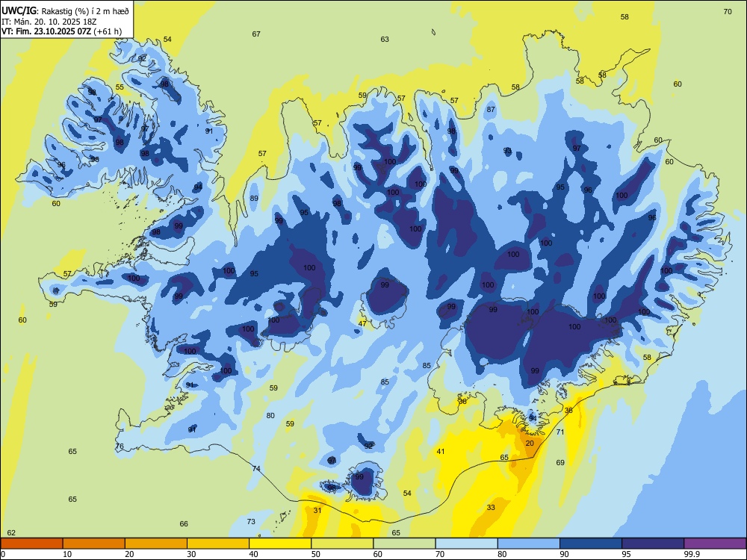
Task: Pick the 95–99.9 dark navy legend band
Action: point(653,544)
